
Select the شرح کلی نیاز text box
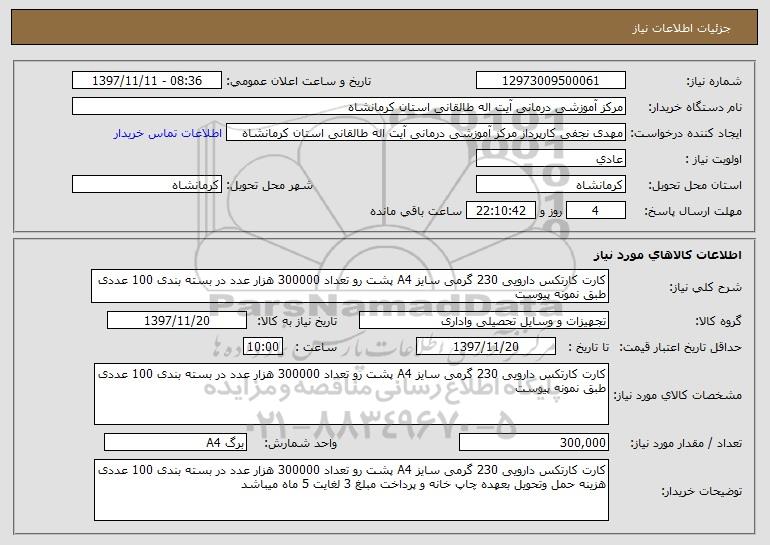tap(350, 286)
